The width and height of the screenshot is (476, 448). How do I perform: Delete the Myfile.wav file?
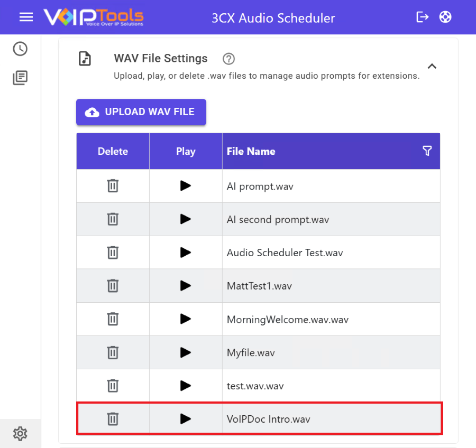(113, 352)
